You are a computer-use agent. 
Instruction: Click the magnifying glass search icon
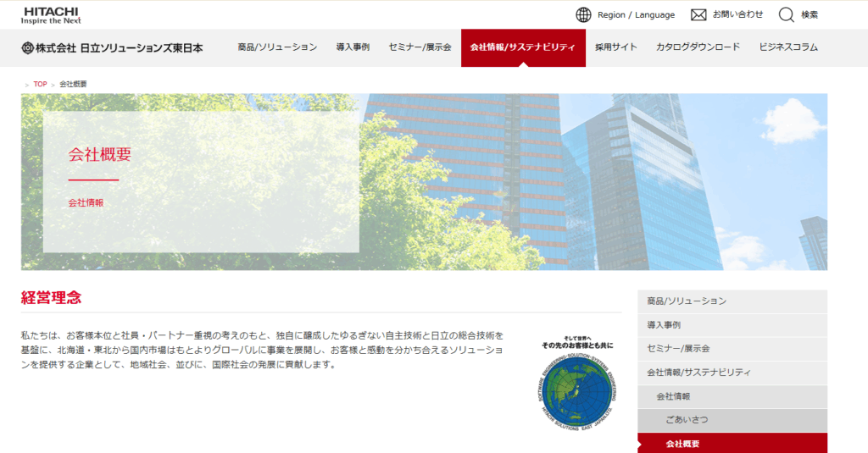tap(786, 15)
